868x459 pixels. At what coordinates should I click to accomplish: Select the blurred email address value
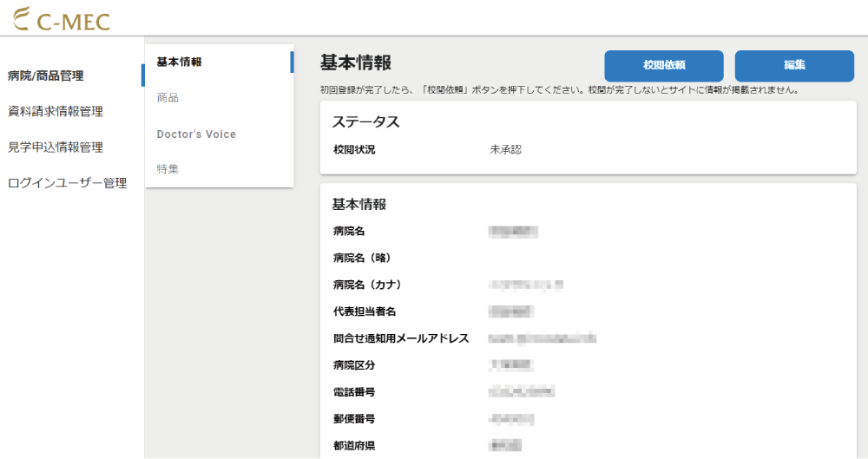coord(542,338)
